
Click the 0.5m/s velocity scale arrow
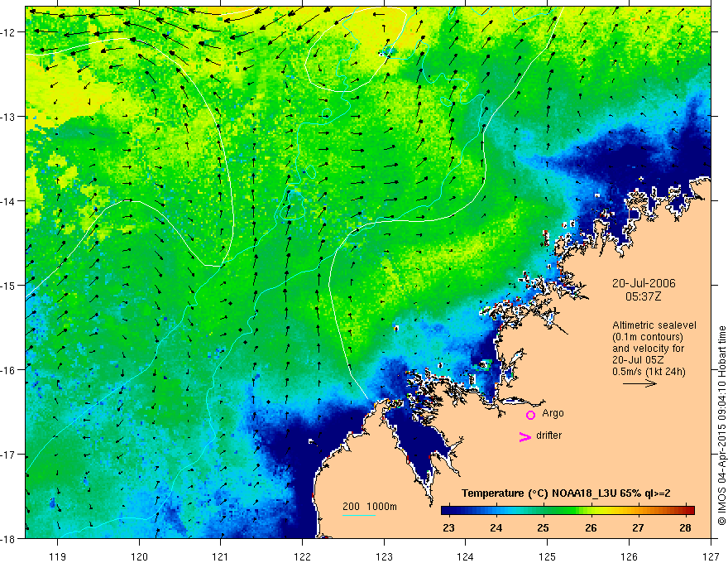[639, 383]
